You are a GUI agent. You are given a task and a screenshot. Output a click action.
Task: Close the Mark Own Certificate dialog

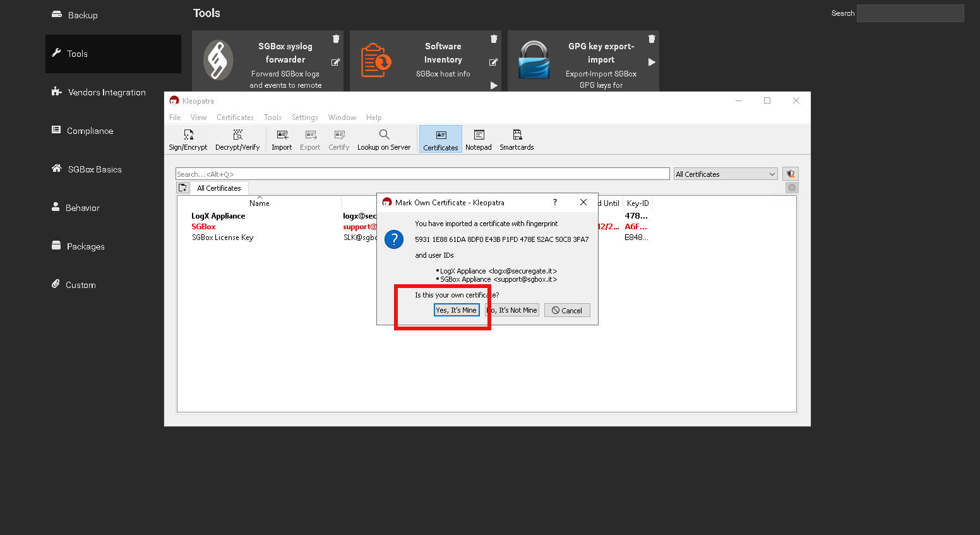(583, 202)
